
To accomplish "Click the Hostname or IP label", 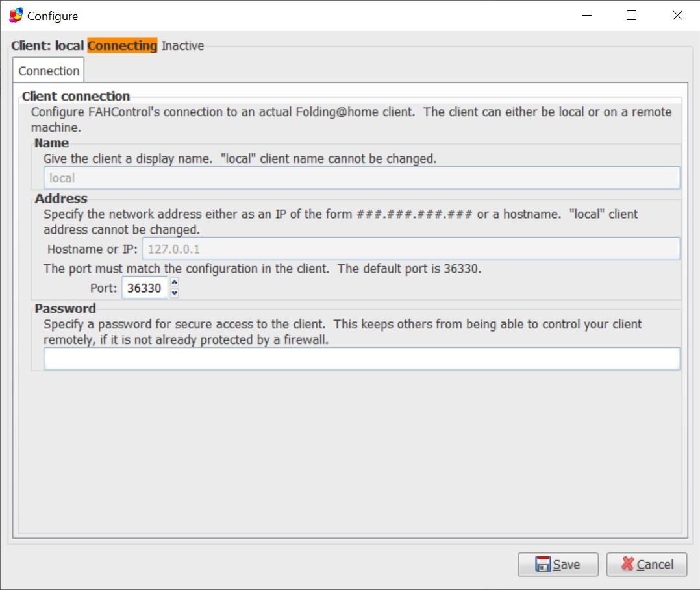I will click(92, 249).
